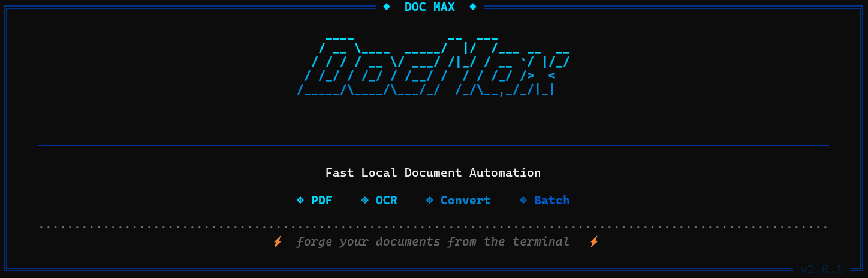This screenshot has width=868, height=278.
Task: Click the diamond icon before OCR
Action: [x=365, y=201]
